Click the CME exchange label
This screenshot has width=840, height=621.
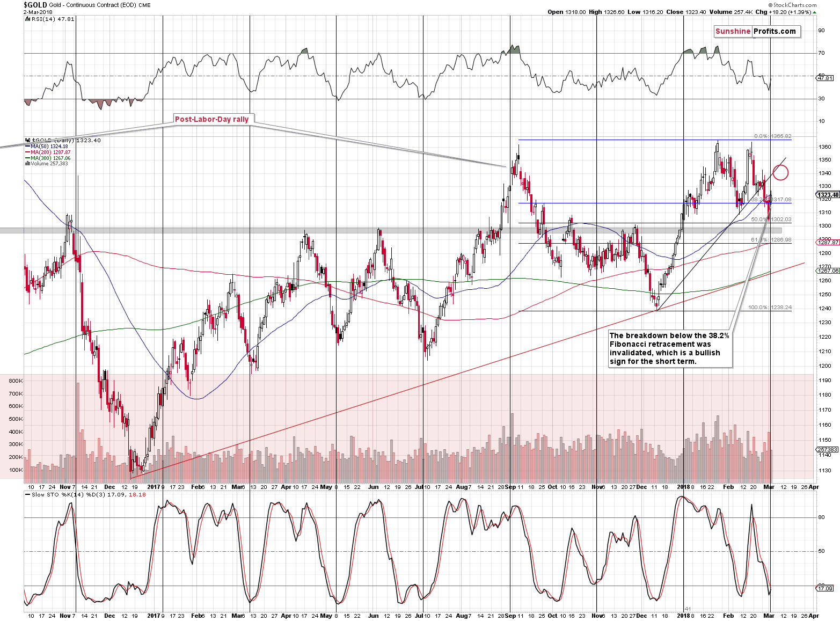(144, 5)
